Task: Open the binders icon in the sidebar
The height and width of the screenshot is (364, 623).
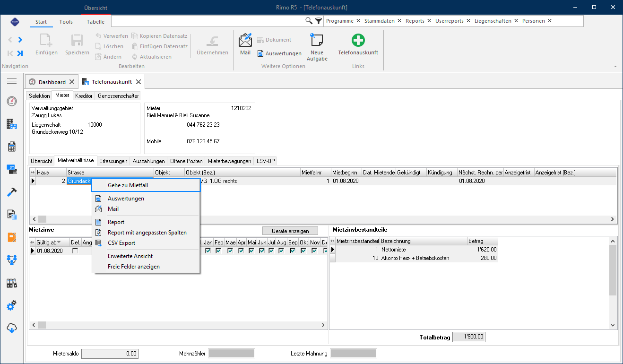Action: [12, 283]
